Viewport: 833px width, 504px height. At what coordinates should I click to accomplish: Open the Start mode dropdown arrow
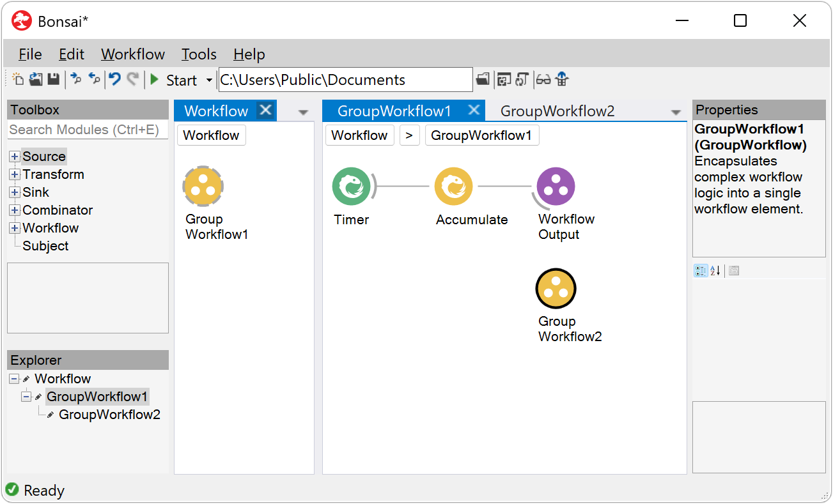(x=209, y=80)
